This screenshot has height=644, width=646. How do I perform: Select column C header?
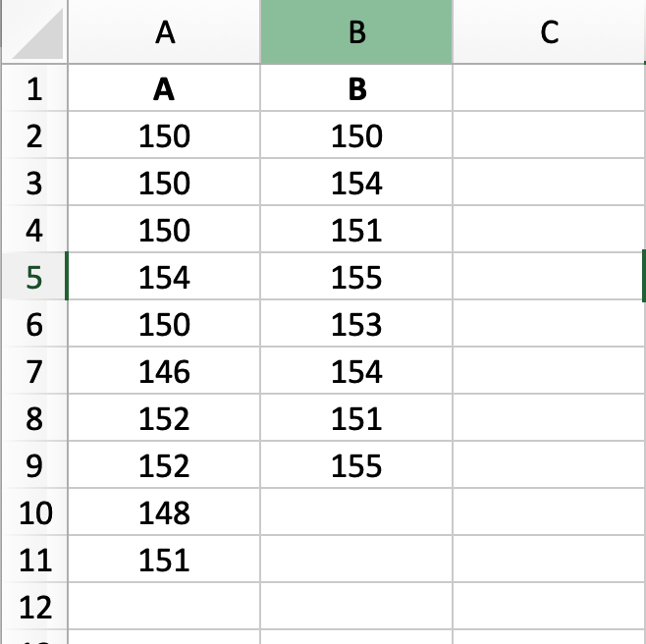pos(549,33)
